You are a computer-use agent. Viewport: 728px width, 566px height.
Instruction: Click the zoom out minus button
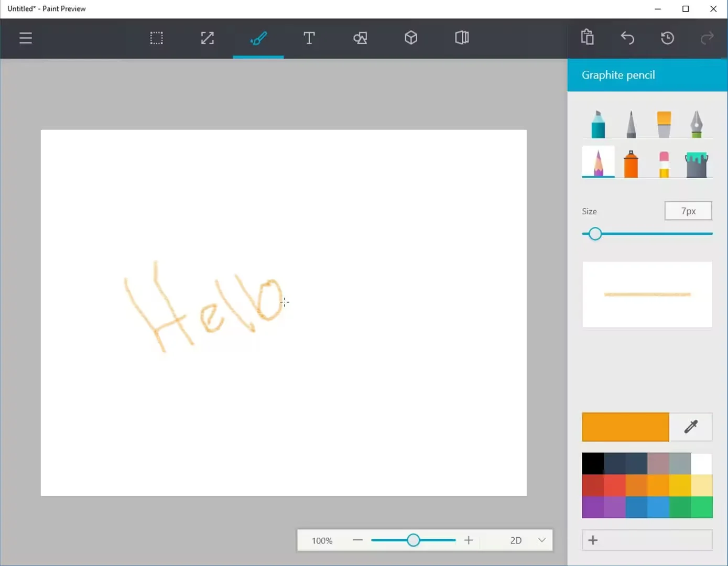point(357,540)
